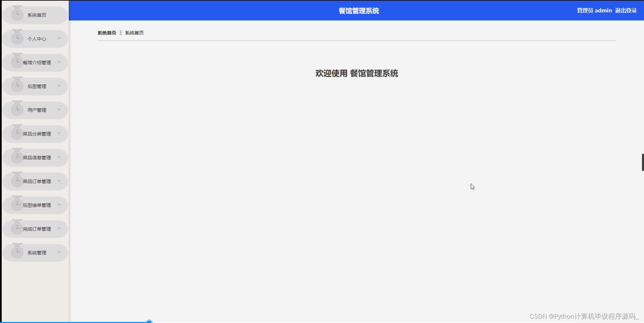Screen dimensions: 644x323
Task: Click the 退出登录 link
Action: click(x=626, y=10)
